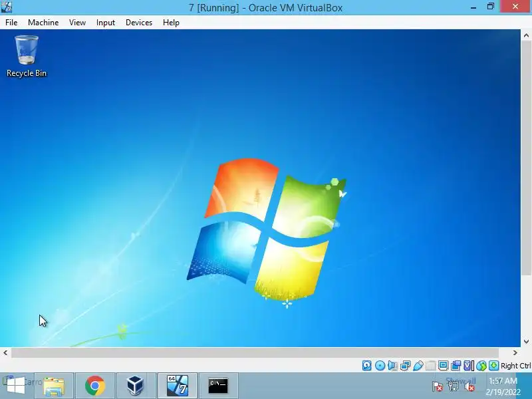Open the File menu
Screen dimensions: 532x399
11,23
